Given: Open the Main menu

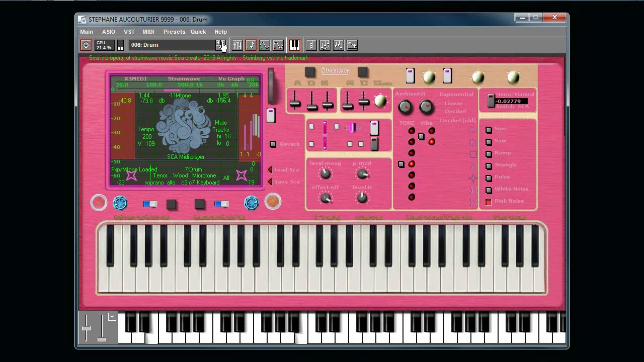Looking at the screenshot, I should coord(87,32).
